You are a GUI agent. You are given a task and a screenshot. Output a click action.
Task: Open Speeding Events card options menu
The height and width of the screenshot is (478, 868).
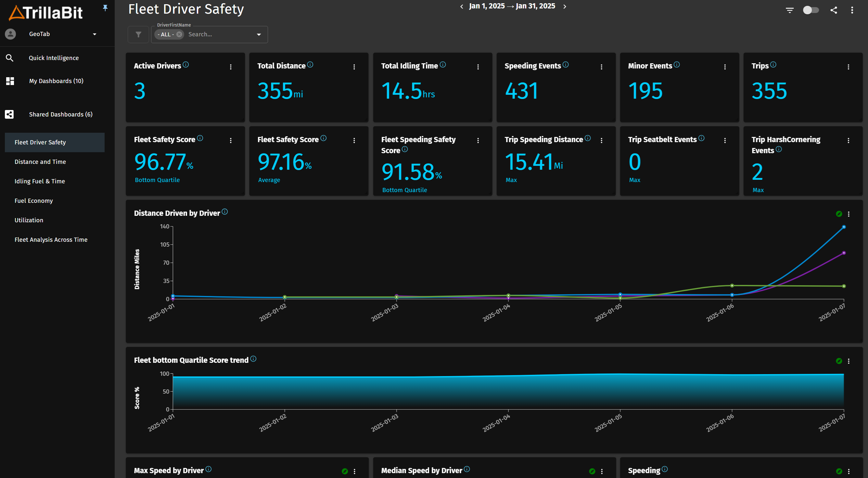point(601,67)
